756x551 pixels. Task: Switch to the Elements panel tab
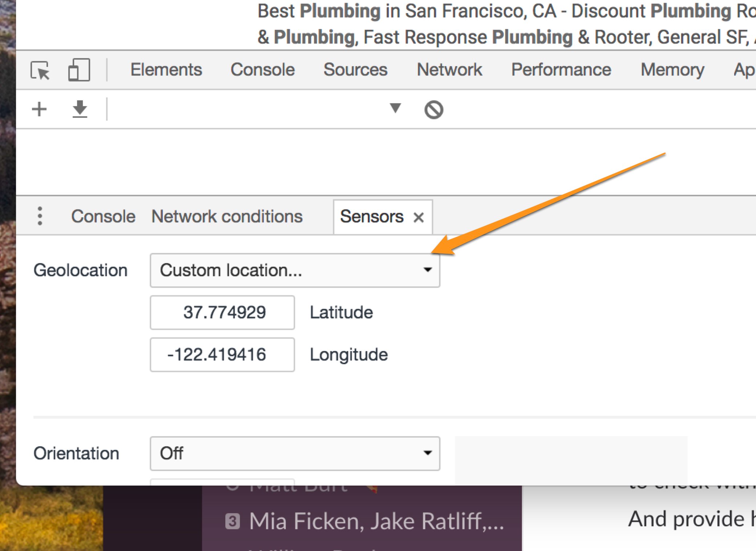click(x=166, y=70)
